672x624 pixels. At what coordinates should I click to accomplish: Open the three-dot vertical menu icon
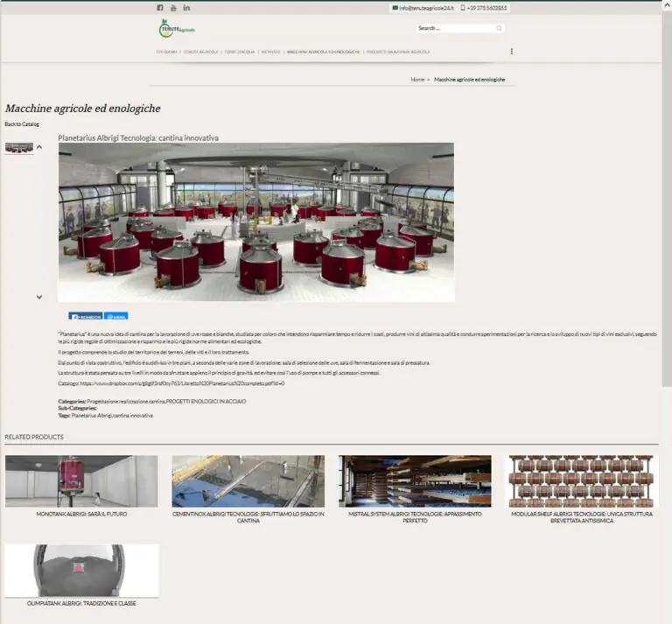coord(511,52)
